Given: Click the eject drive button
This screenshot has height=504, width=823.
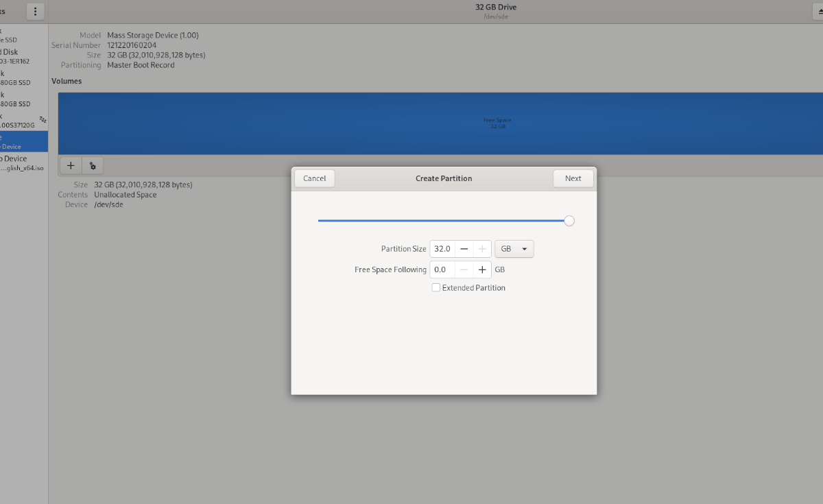Looking at the screenshot, I should click(x=816, y=11).
